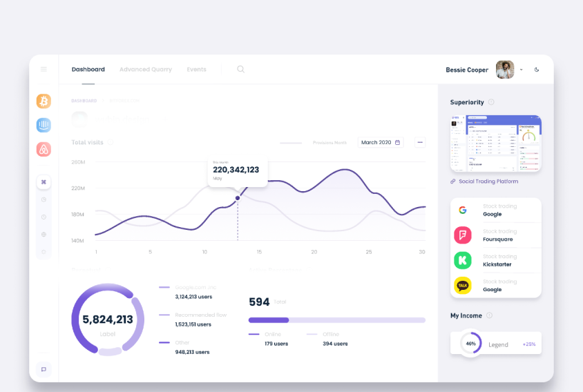Image resolution: width=583 pixels, height=392 pixels.
Task: Expand the Bessie Cooper account dropdown arrow
Action: pos(522,70)
